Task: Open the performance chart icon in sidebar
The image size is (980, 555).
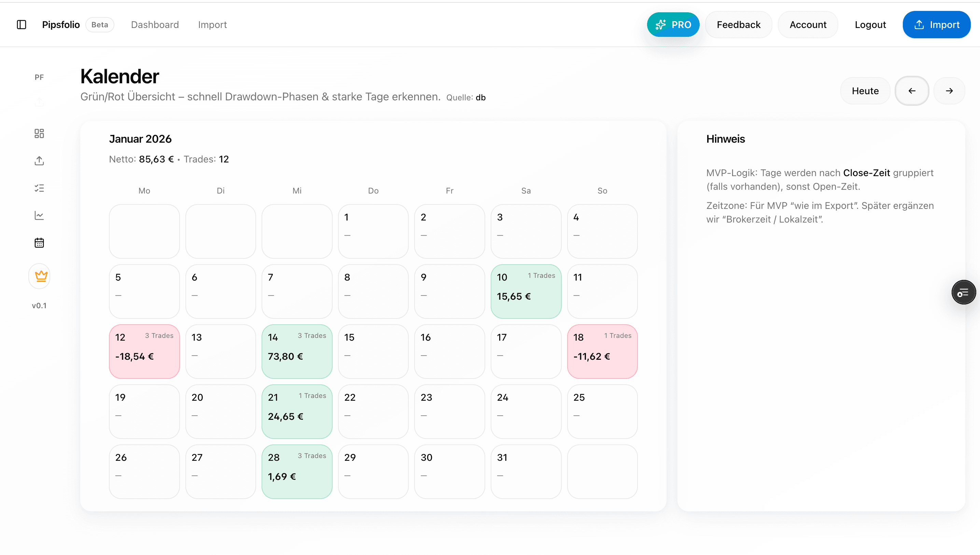Action: (x=39, y=215)
